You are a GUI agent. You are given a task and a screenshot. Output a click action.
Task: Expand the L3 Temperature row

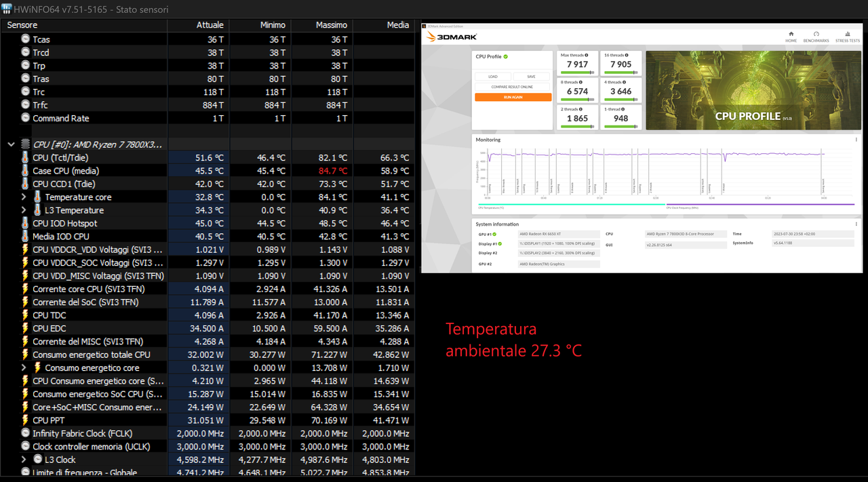[24, 210]
